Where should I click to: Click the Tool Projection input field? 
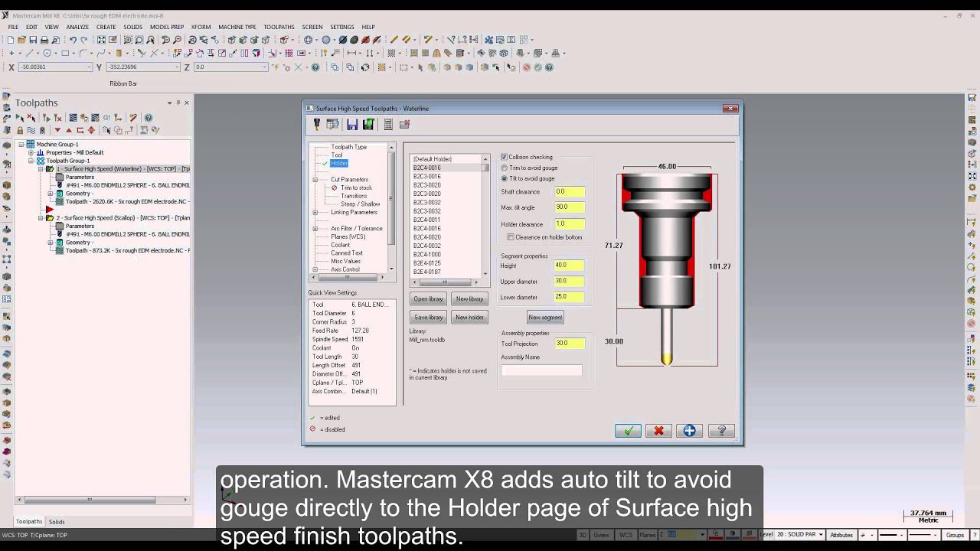pyautogui.click(x=569, y=344)
